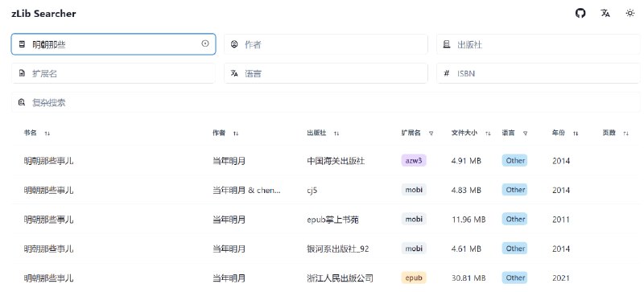Screen dimensions: 644x292
Task: Focus the 扩展名 extension input field
Action: click(x=114, y=73)
